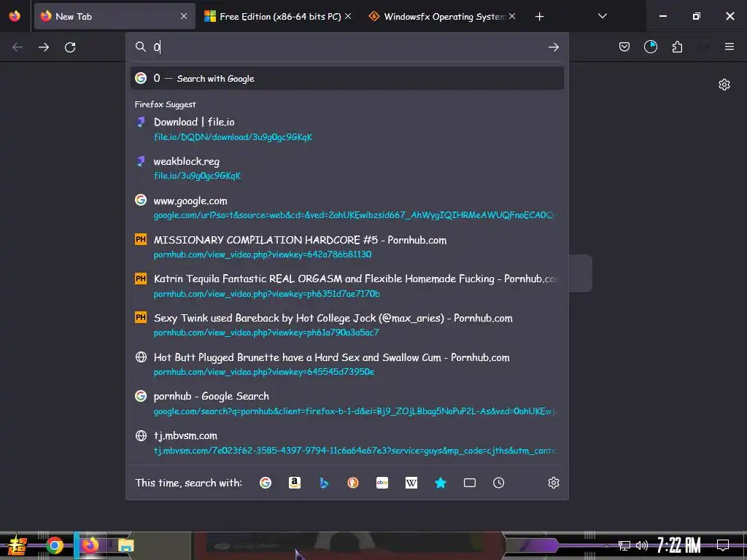Open the tj.mbvsm.com suggestion
Image resolution: width=747 pixels, height=560 pixels.
click(347, 443)
